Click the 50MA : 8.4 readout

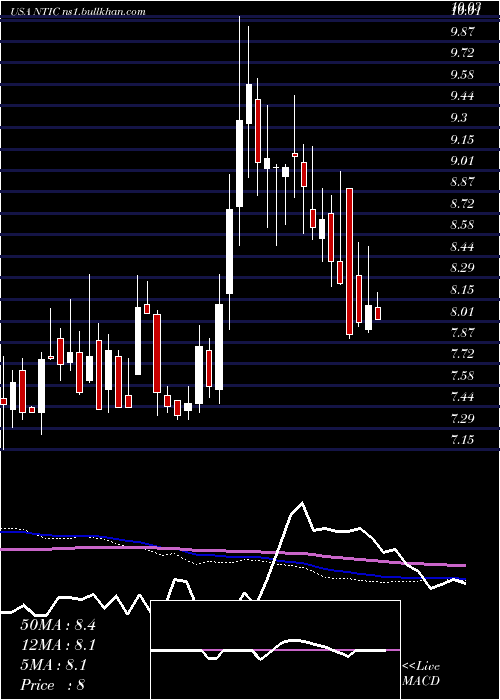point(58,625)
